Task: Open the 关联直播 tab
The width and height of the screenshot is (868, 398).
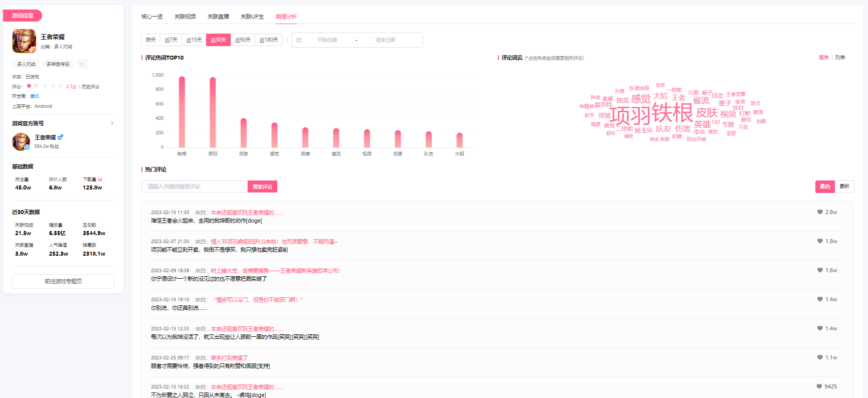Action: [x=218, y=17]
